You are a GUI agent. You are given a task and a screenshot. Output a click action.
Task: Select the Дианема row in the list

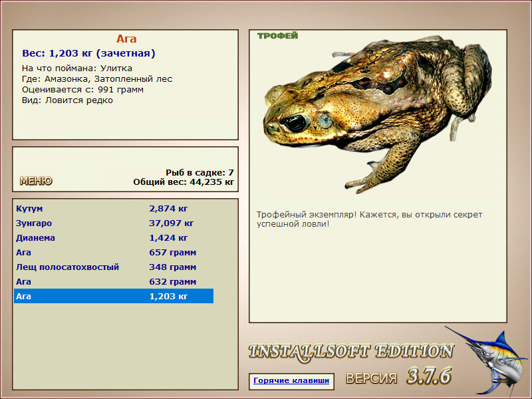pos(114,237)
